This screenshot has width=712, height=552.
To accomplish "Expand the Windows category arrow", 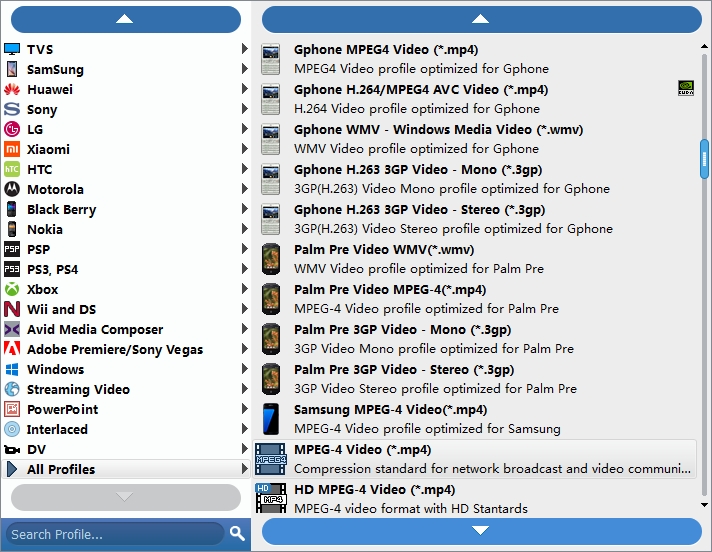I will tap(244, 369).
